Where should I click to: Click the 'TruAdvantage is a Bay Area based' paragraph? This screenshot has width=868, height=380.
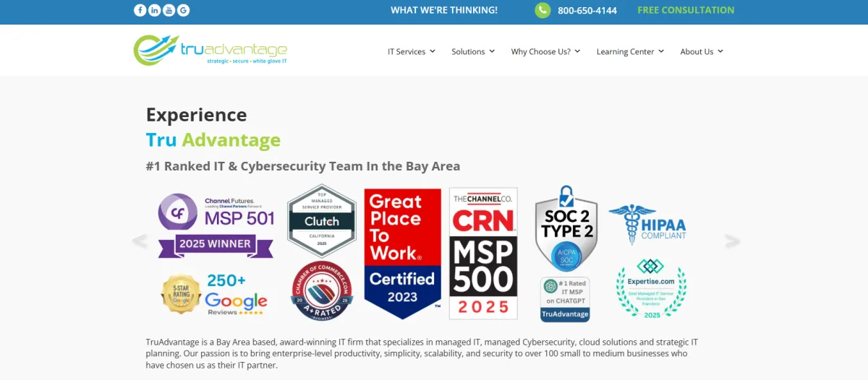click(x=422, y=353)
